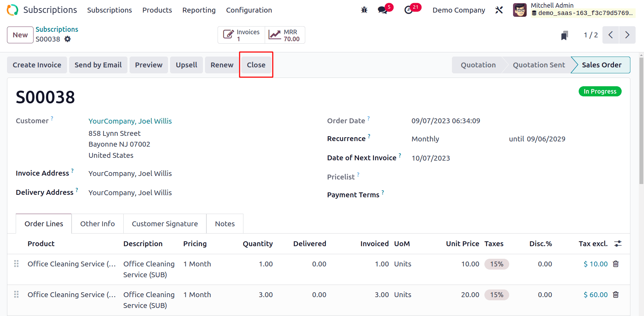Click the bookmark icon near pager

[564, 35]
